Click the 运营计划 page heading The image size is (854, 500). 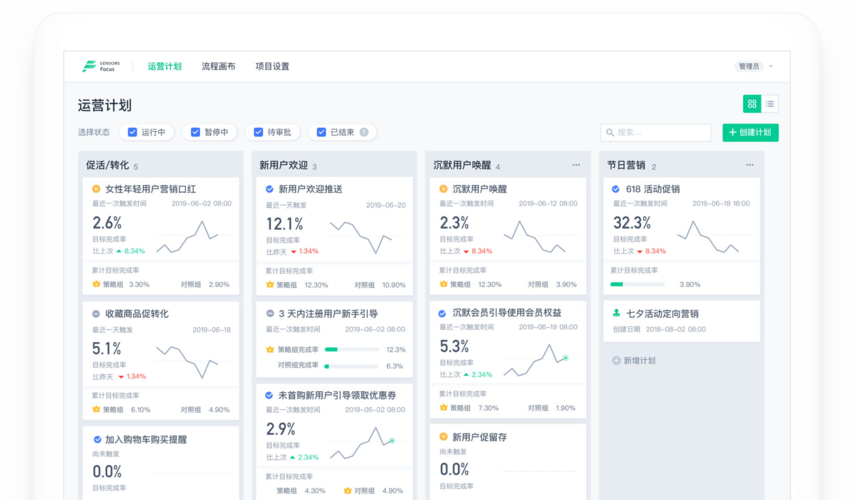point(105,105)
